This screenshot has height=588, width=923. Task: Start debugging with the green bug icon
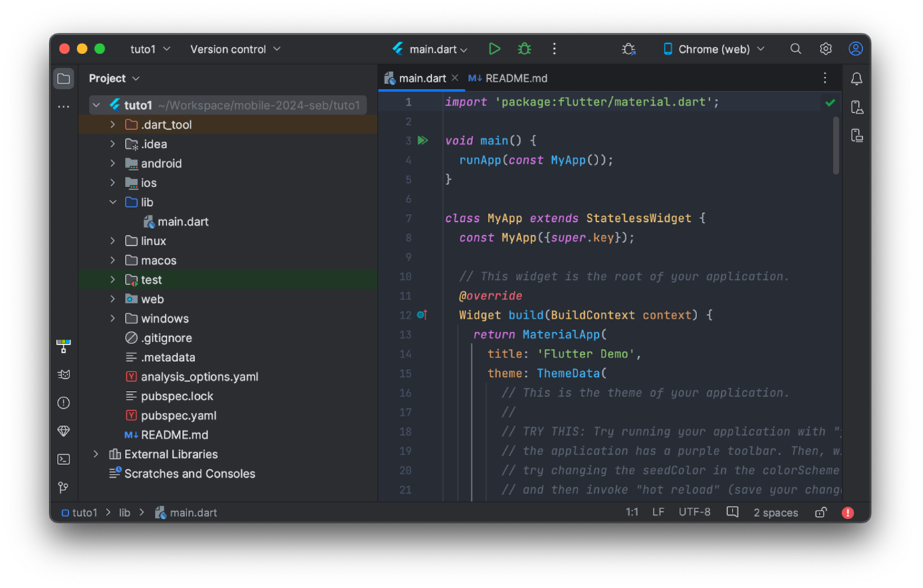tap(525, 49)
